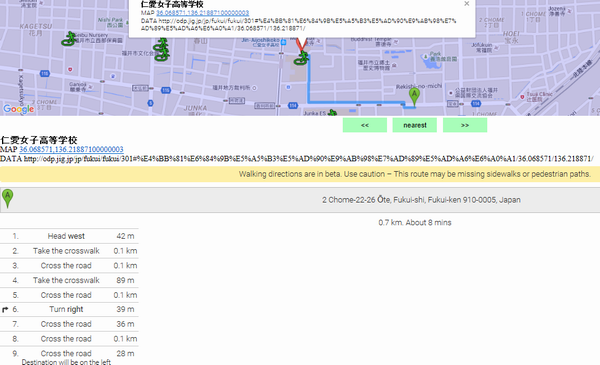Go to previous location with << button
The width and height of the screenshot is (600, 365).
click(365, 125)
